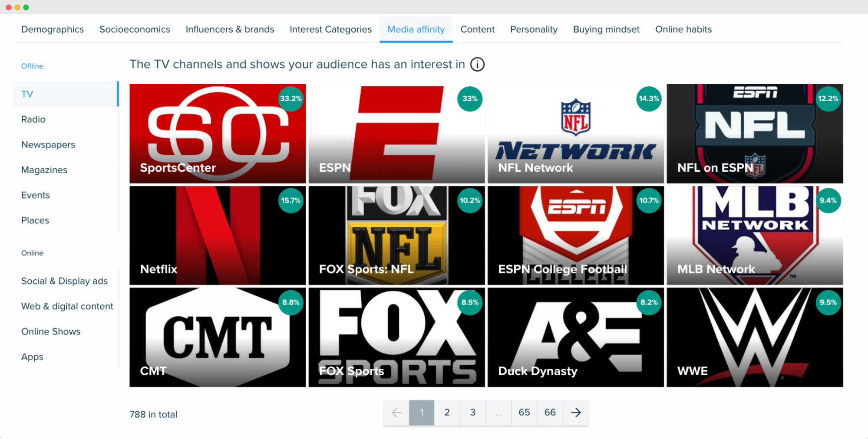Click the 10.7% badge on ESPN College Football
The height and width of the screenshot is (439, 868).
click(x=649, y=200)
